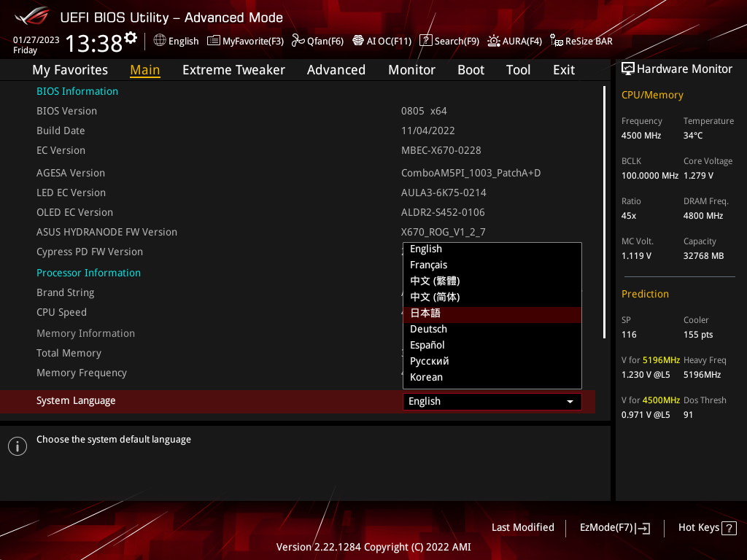This screenshot has width=747, height=560.
Task: Click the Brand String label
Action: [65, 293]
